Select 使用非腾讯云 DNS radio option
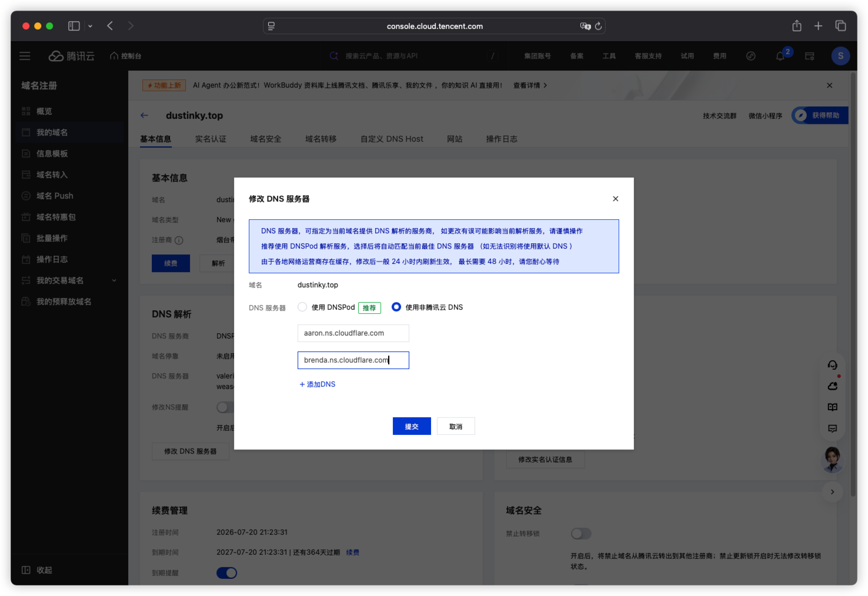The image size is (868, 596). coord(396,307)
